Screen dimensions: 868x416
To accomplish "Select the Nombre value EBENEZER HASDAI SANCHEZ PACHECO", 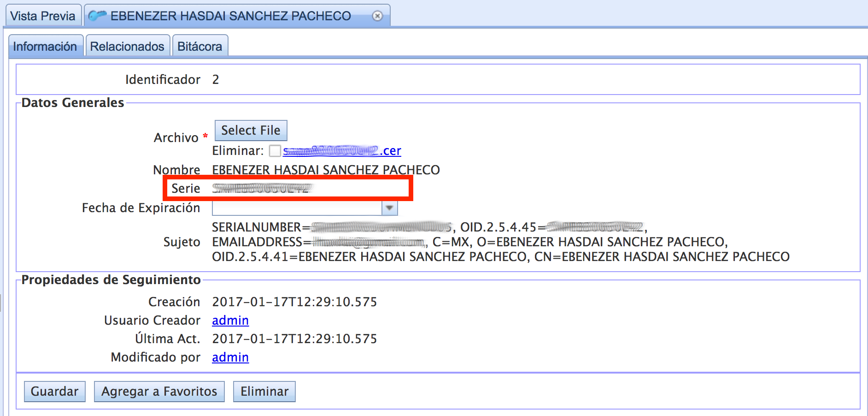I will pyautogui.click(x=326, y=170).
